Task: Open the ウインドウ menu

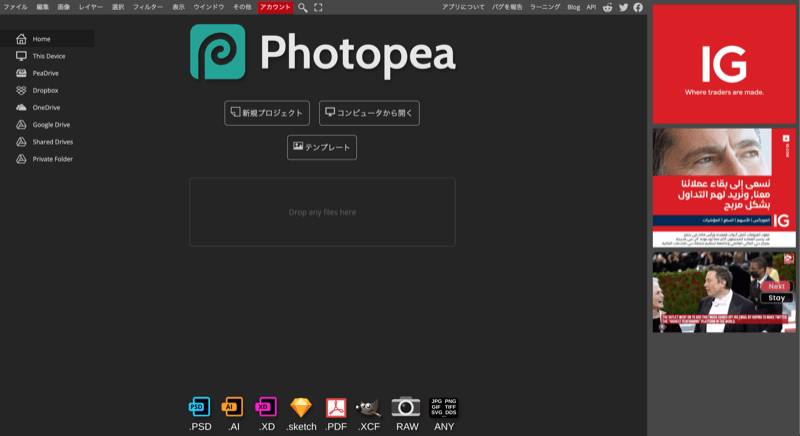Action: pyautogui.click(x=209, y=7)
